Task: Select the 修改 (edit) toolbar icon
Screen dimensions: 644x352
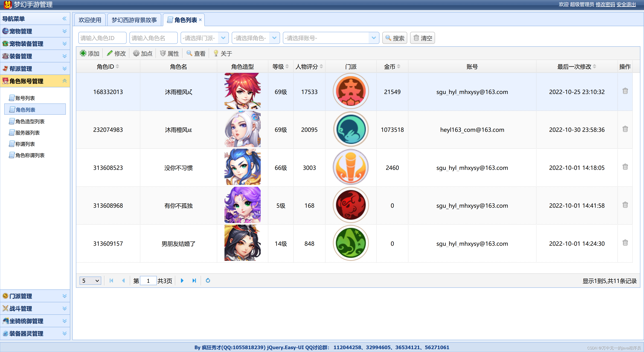Action: coord(110,53)
